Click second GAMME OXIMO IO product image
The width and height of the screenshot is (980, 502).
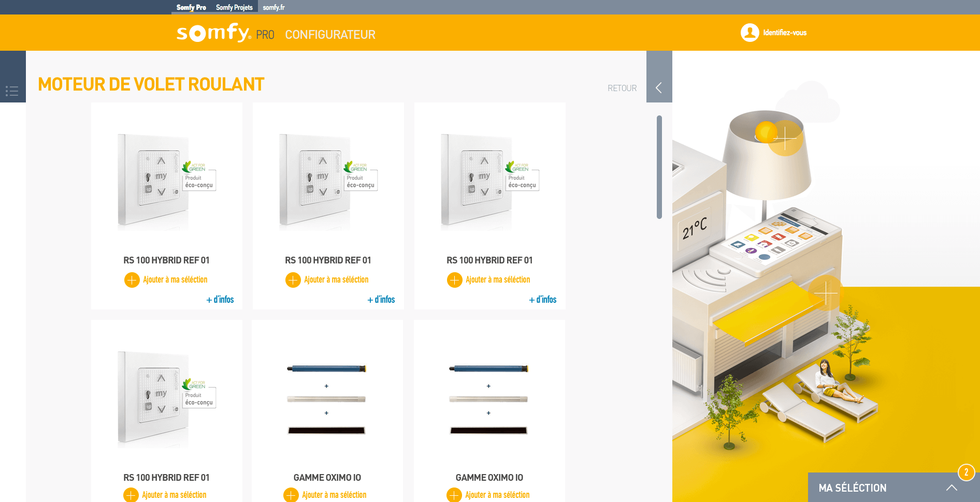(x=488, y=400)
